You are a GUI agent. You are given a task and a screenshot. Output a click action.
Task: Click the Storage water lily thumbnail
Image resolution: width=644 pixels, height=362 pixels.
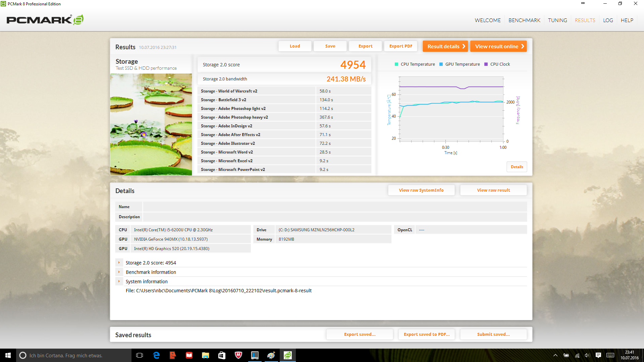pos(151,124)
